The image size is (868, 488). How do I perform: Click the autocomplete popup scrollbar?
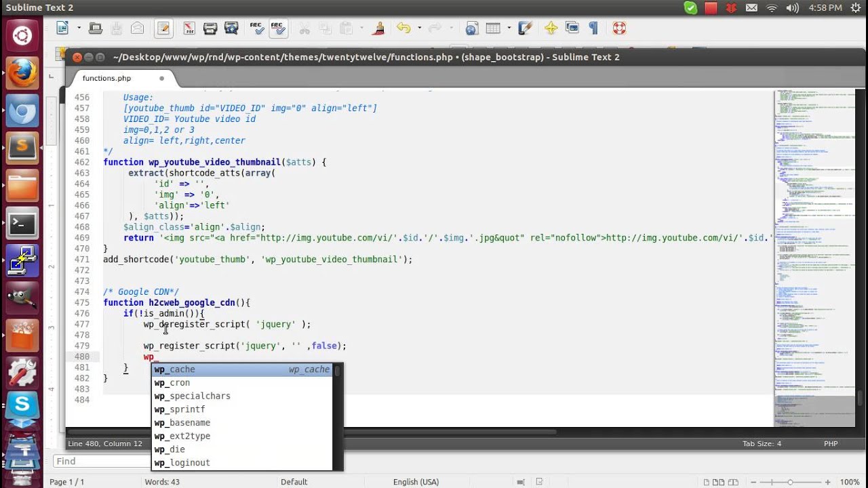(337, 417)
